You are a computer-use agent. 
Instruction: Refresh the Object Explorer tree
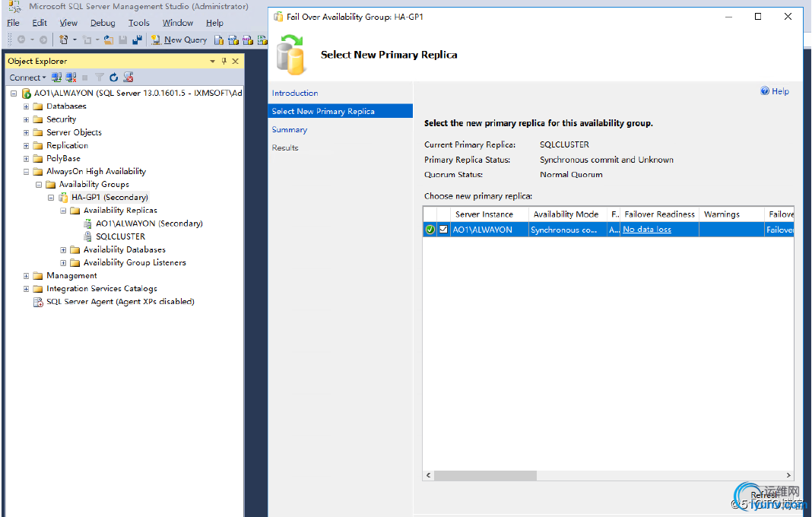pos(114,78)
